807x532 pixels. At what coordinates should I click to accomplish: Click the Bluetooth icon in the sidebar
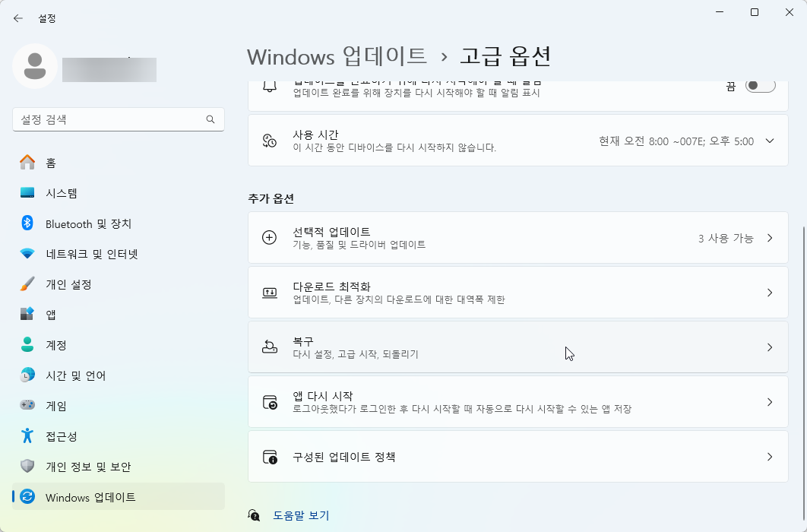[27, 223]
